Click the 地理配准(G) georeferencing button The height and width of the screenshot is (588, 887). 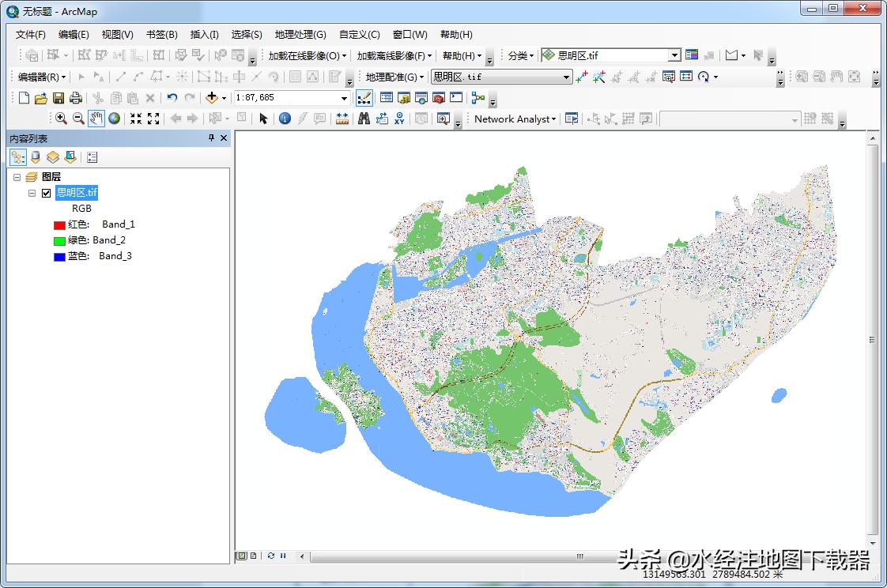point(394,77)
